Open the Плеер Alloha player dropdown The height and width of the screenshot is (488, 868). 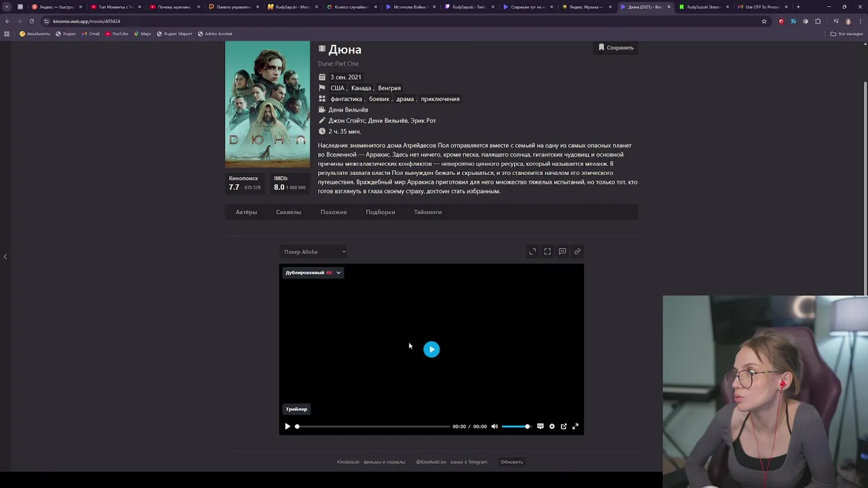[x=314, y=251]
